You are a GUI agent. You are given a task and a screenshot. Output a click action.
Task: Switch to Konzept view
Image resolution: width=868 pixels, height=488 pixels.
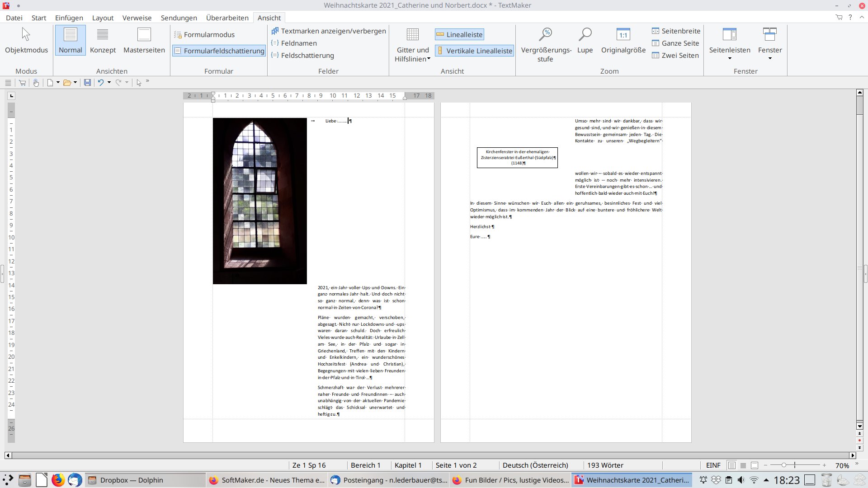tap(103, 41)
